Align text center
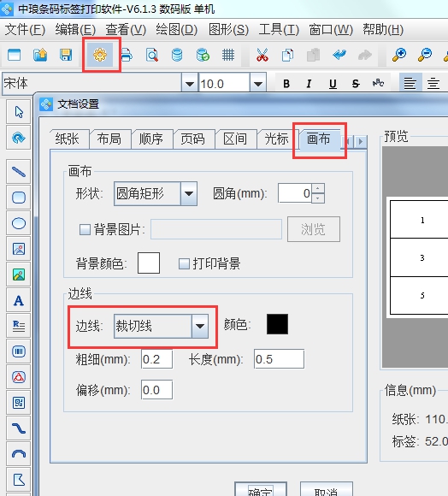 pyautogui.click(x=433, y=84)
